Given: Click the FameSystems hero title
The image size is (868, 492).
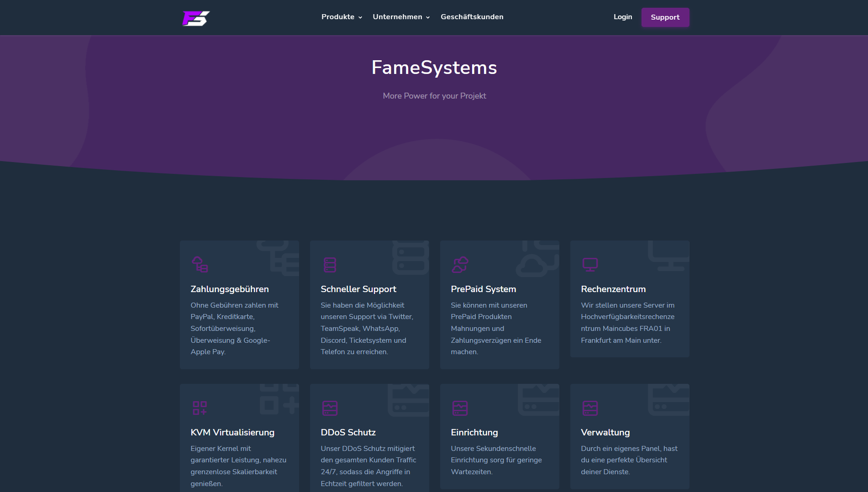Looking at the screenshot, I should click(434, 68).
